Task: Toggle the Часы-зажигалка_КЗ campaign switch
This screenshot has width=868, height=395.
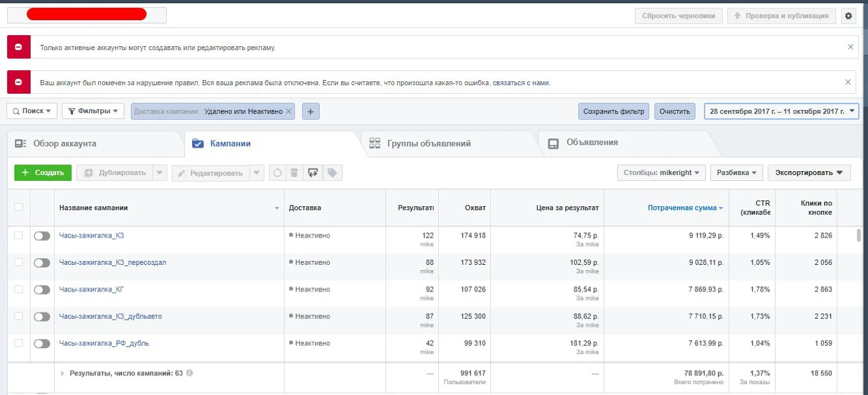Action: [42, 236]
